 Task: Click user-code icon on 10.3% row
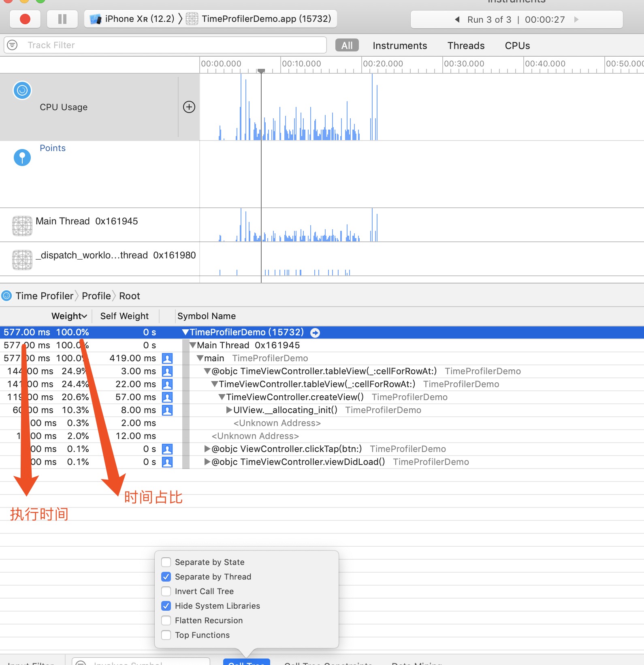pyautogui.click(x=167, y=410)
